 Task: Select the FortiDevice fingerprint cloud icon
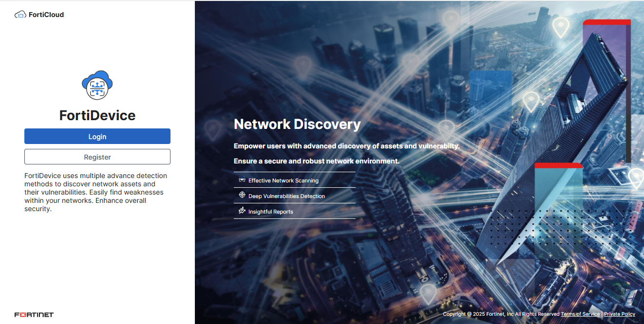point(97,85)
